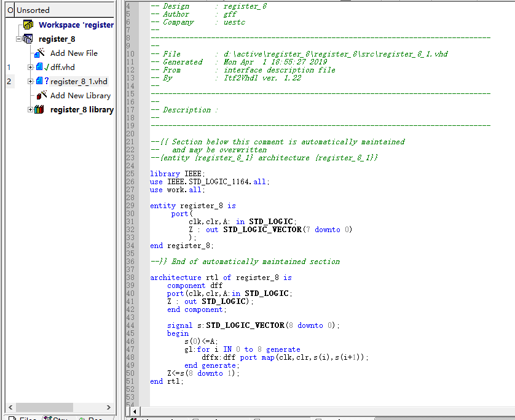The image size is (515, 420).
Task: Click the '-- File' path comment line
Action: [x=299, y=54]
